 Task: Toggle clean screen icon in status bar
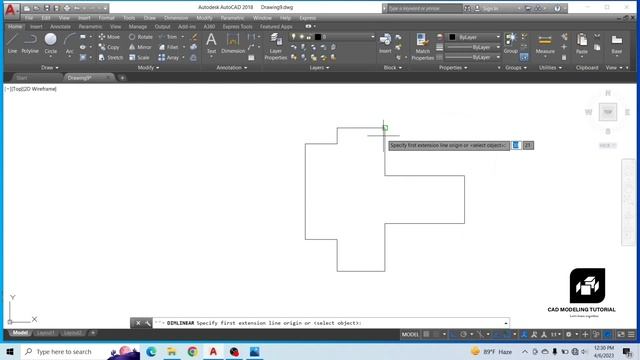[x=621, y=334]
